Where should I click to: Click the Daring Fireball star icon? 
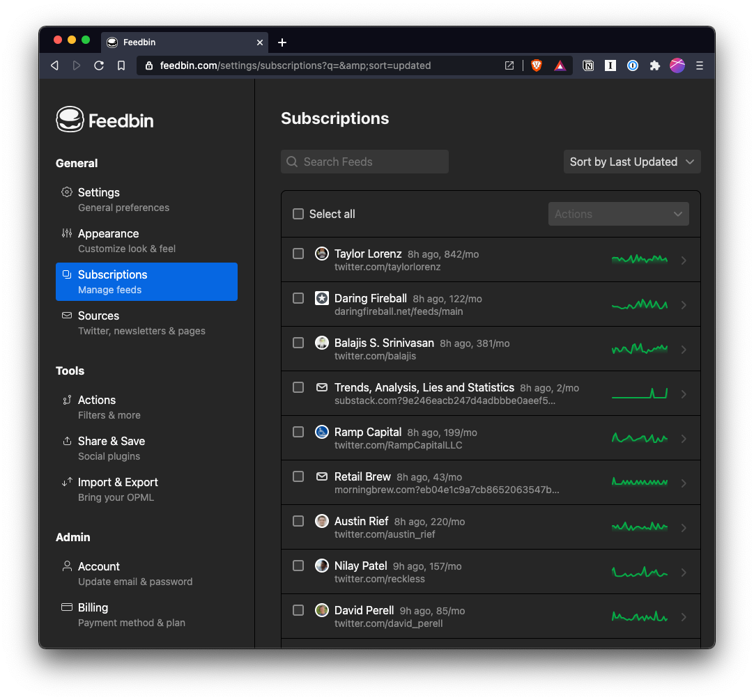[322, 298]
